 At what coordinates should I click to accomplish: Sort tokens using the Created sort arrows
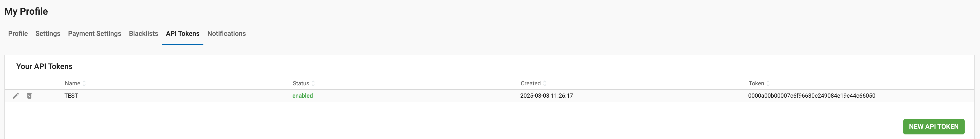pyautogui.click(x=544, y=83)
